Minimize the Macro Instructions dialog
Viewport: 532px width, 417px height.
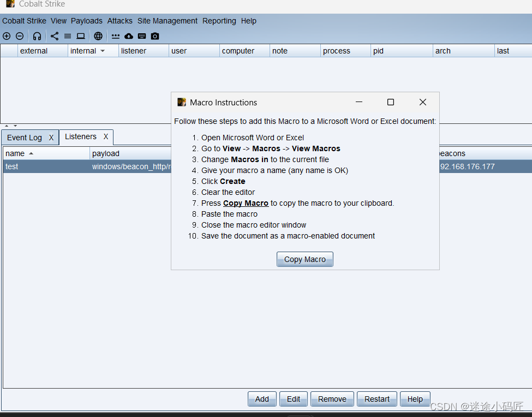pos(359,102)
